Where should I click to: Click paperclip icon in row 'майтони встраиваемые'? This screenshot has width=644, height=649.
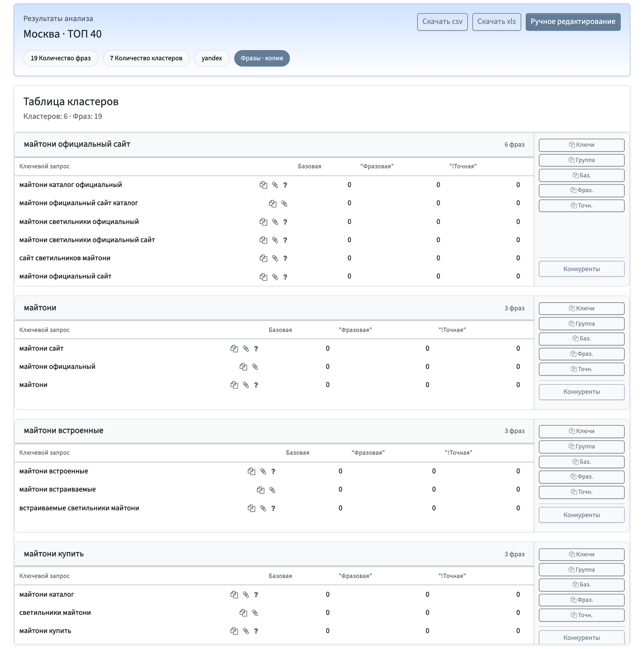coord(272,490)
